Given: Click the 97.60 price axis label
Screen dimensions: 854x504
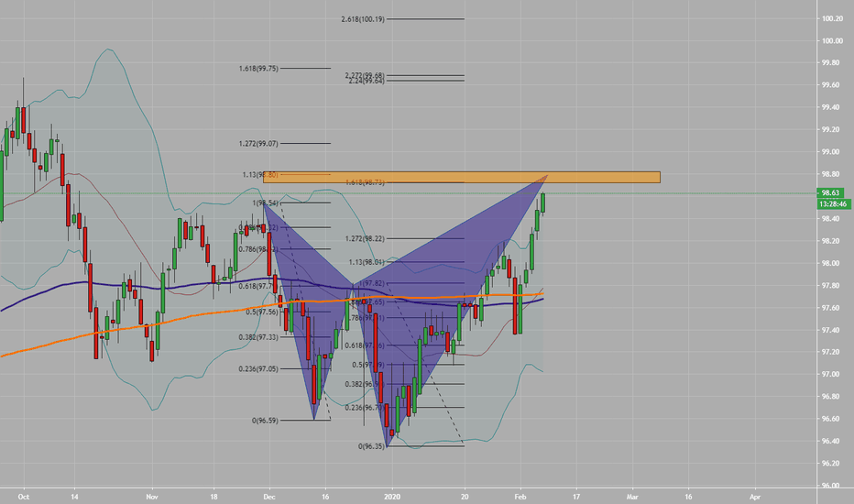Looking at the screenshot, I should 830,308.
